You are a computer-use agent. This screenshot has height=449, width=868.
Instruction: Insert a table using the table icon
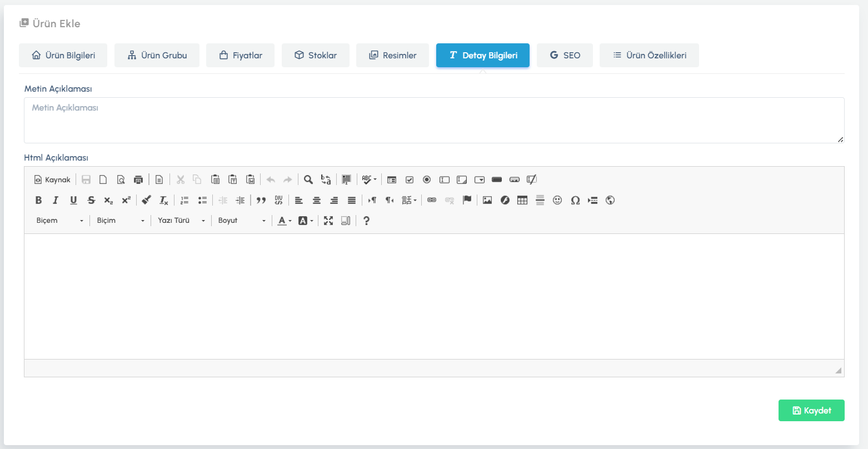(522, 201)
